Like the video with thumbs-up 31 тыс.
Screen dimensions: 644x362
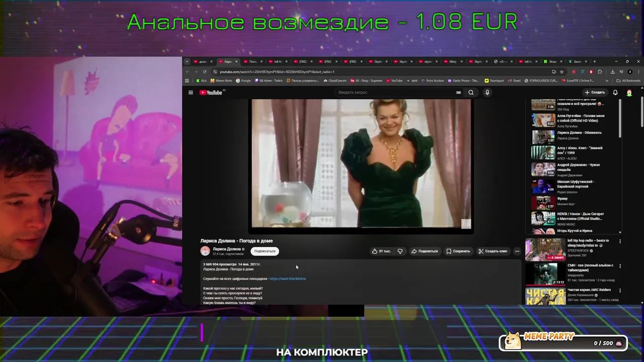pos(381,251)
